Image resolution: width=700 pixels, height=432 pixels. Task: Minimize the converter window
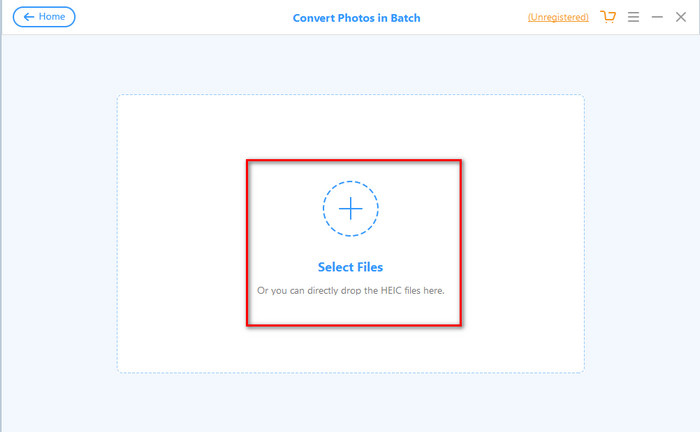[x=657, y=17]
